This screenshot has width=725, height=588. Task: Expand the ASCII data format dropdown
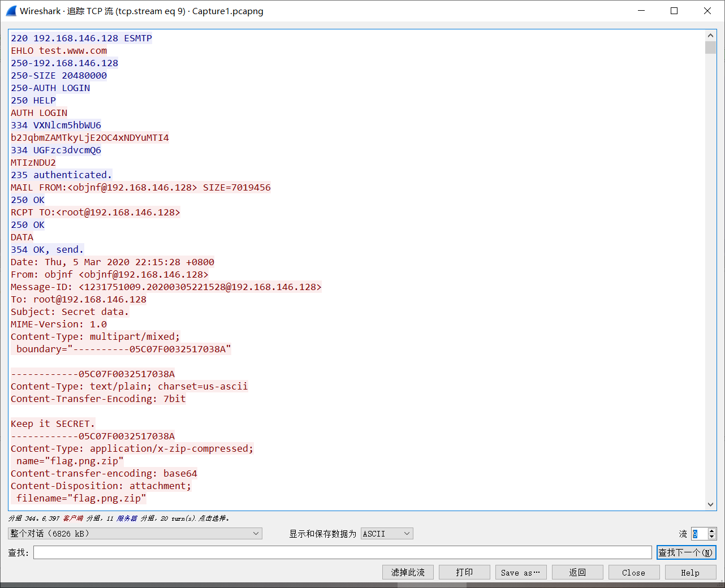387,534
